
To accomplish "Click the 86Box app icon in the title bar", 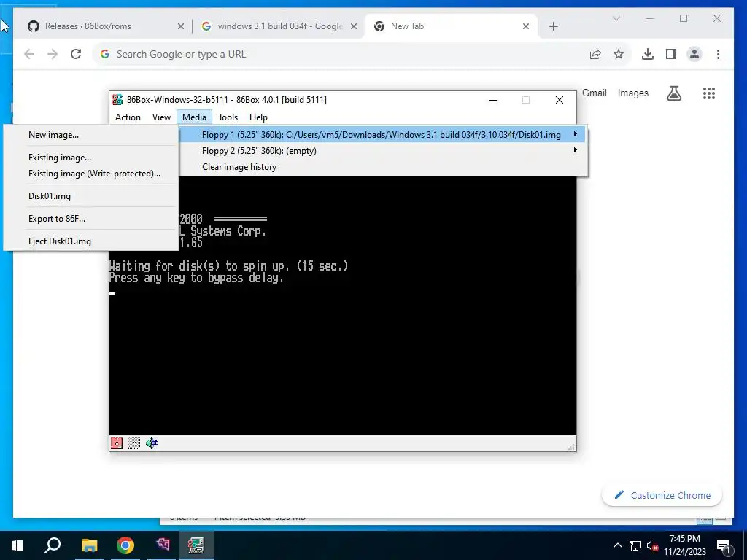I will 117,99.
